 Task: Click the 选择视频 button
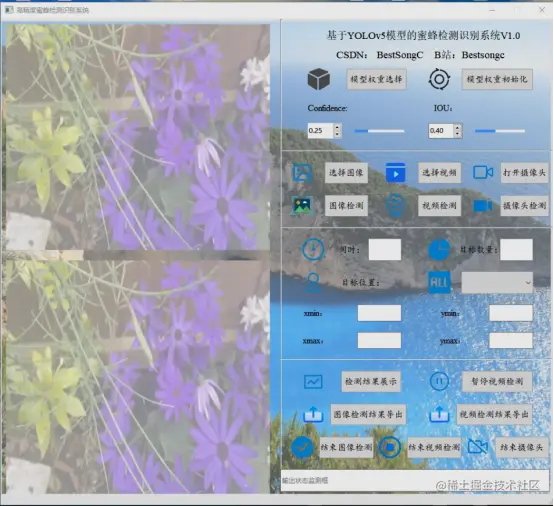click(x=440, y=173)
